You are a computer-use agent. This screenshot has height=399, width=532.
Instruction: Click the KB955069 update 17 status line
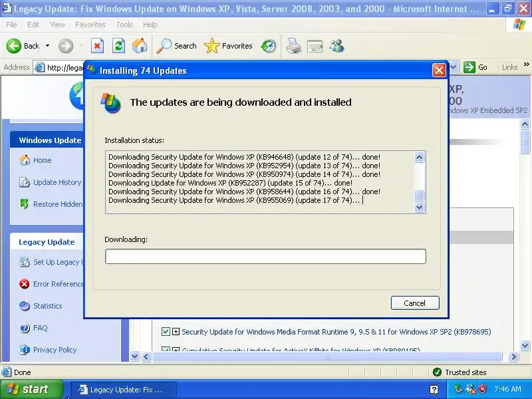234,200
